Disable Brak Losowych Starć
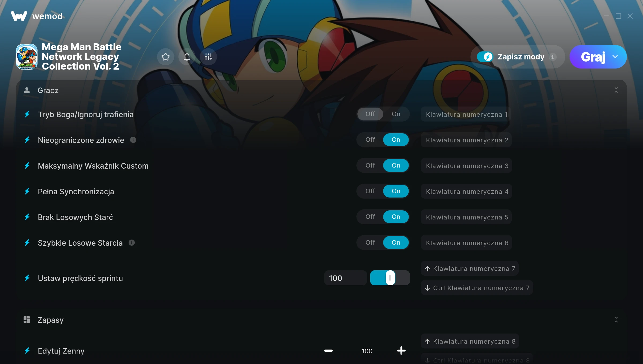The width and height of the screenshot is (643, 364). pos(370,217)
